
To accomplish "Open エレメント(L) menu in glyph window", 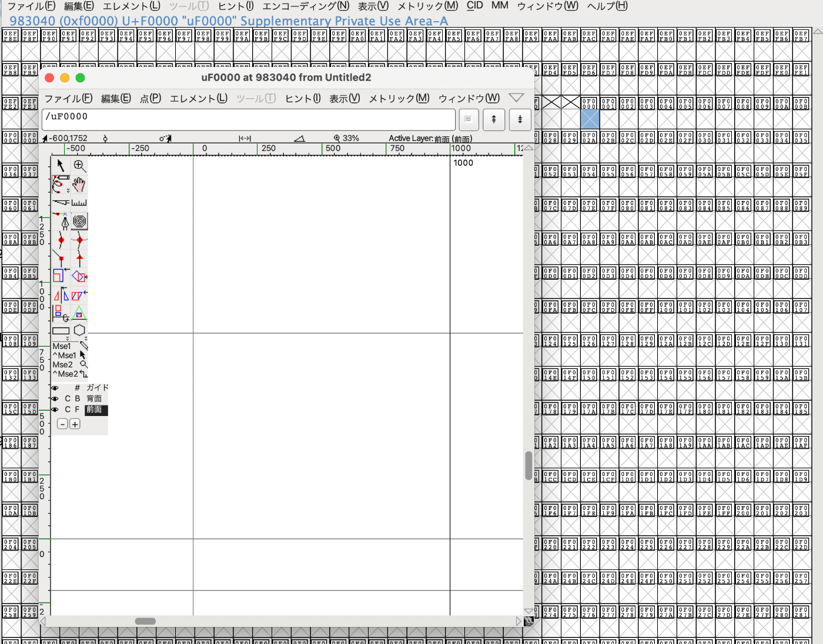I will click(199, 98).
